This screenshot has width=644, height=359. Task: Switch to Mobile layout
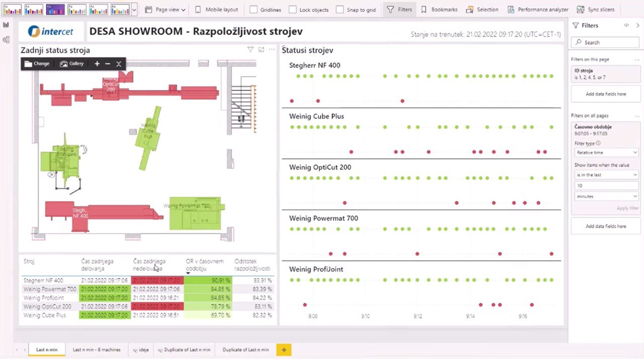[216, 10]
